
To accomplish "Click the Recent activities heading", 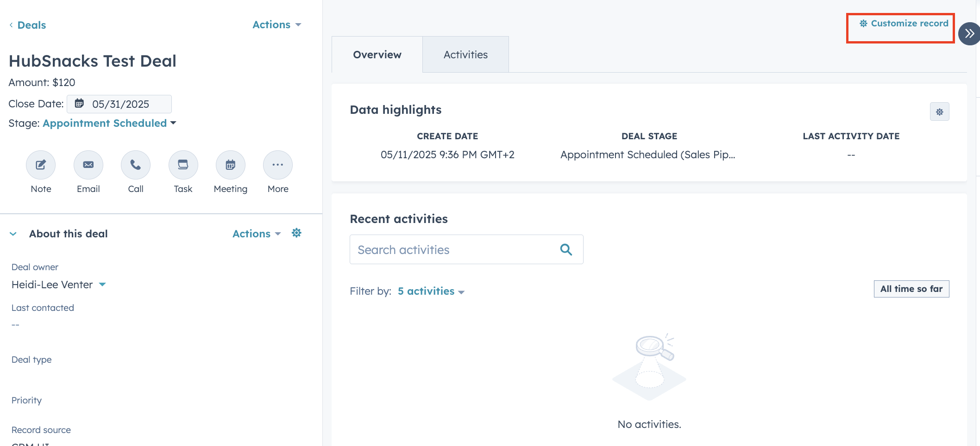I will point(399,219).
